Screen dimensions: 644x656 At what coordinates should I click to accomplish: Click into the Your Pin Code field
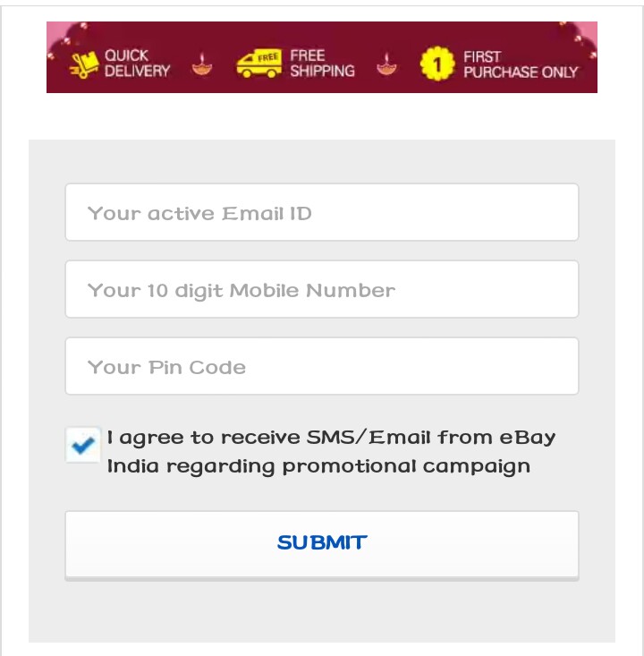[322, 367]
